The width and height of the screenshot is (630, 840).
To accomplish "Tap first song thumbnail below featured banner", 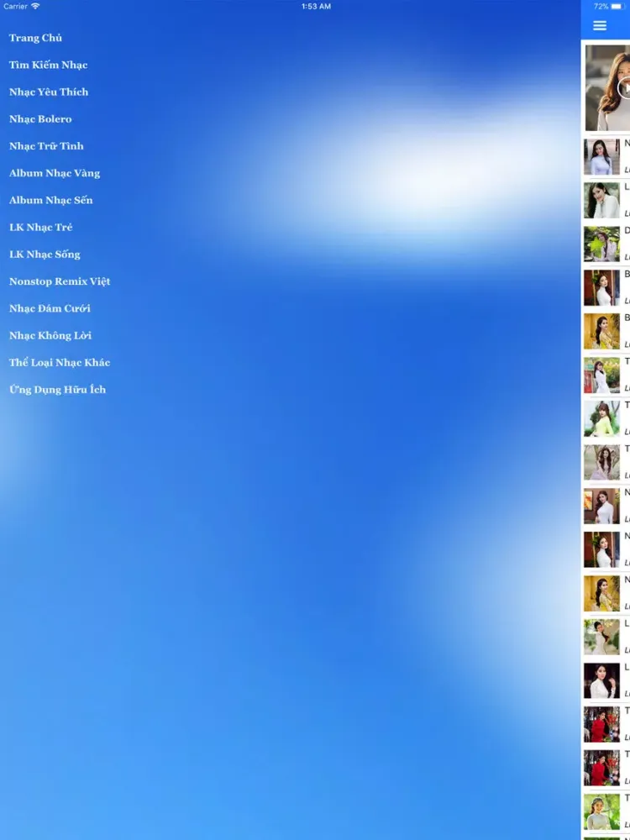I will (x=601, y=156).
